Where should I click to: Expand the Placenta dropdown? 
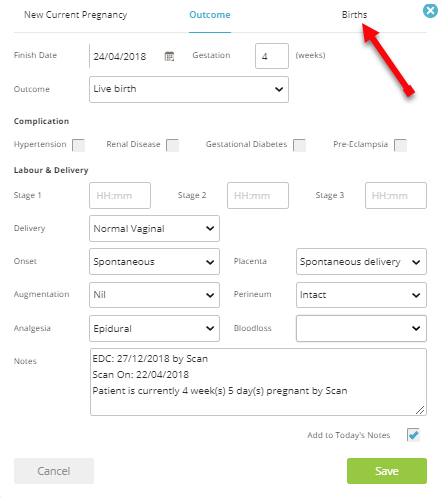tap(361, 261)
